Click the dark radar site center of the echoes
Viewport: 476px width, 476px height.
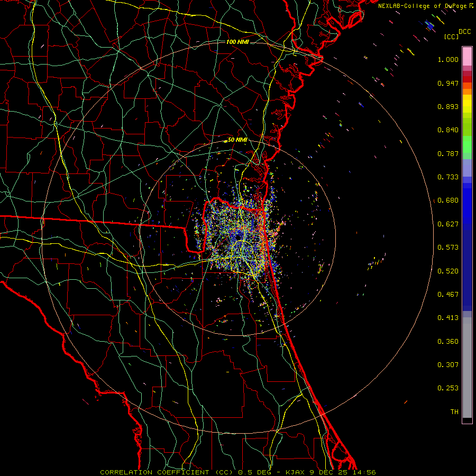[x=239, y=237]
